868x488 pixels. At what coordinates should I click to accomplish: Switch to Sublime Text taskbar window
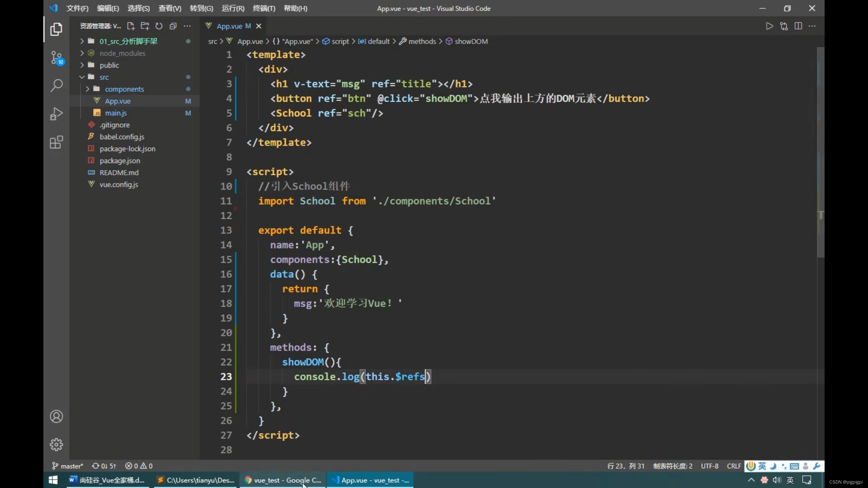click(x=196, y=480)
